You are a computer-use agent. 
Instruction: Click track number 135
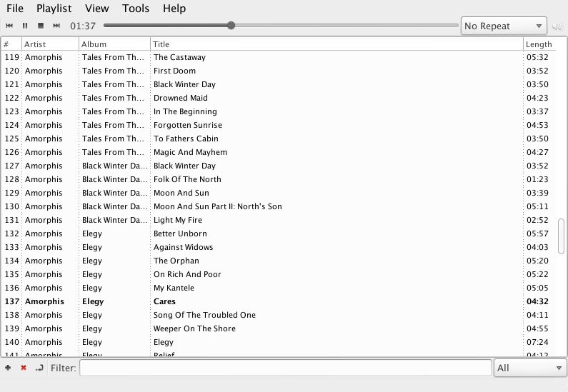pos(11,274)
